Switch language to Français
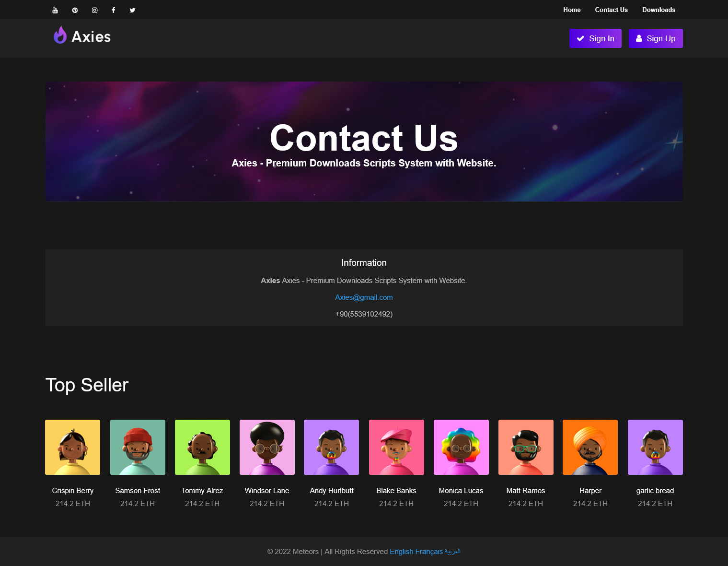This screenshot has height=566, width=728. click(x=430, y=552)
